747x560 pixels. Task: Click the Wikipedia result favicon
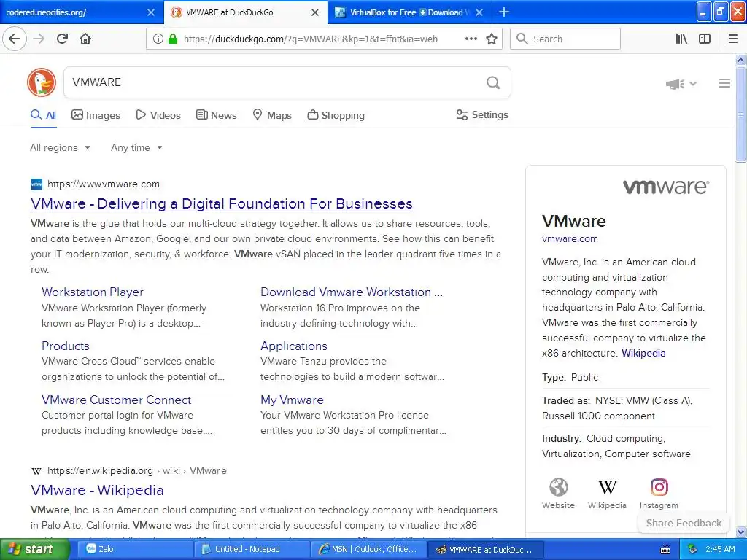36,471
